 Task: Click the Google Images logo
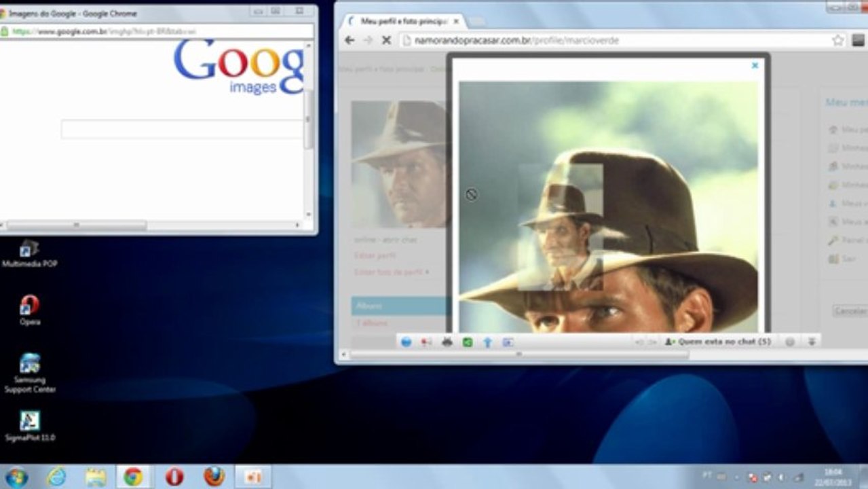[239, 66]
